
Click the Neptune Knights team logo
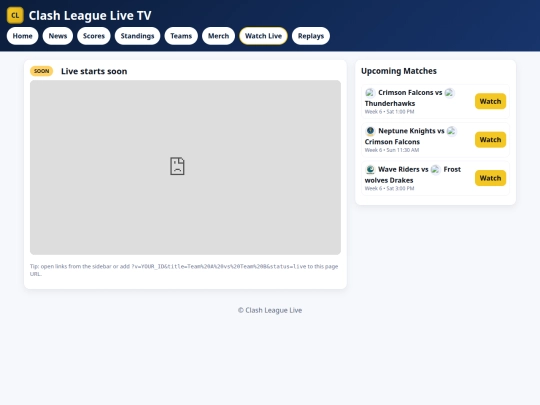point(370,131)
